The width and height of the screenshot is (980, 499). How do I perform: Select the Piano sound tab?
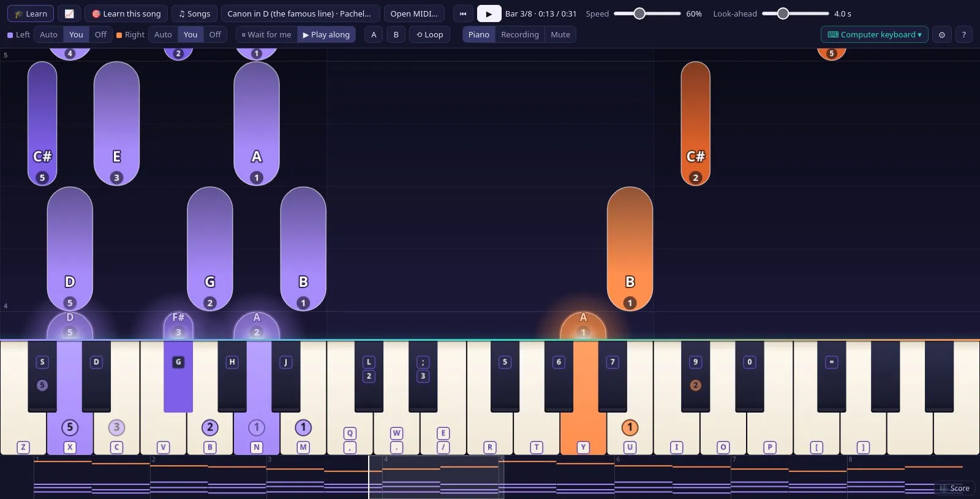tap(479, 34)
